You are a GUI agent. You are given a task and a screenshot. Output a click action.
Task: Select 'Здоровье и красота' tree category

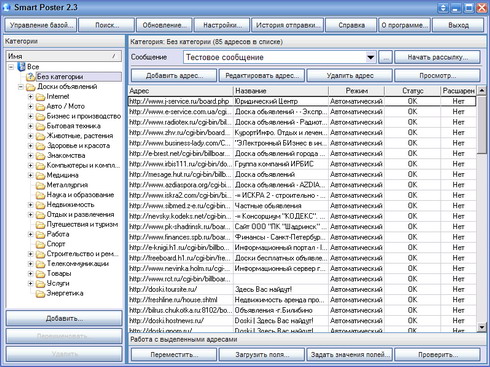pyautogui.click(x=78, y=146)
